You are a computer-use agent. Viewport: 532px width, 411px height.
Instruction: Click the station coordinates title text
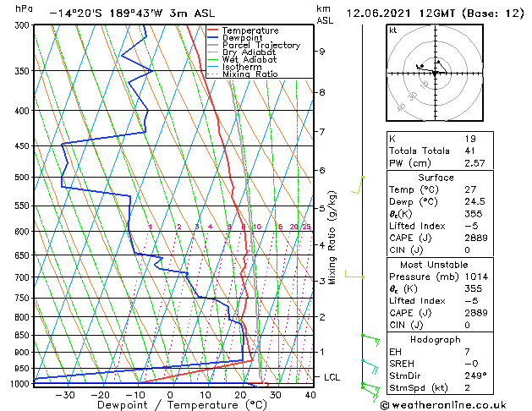coord(132,14)
